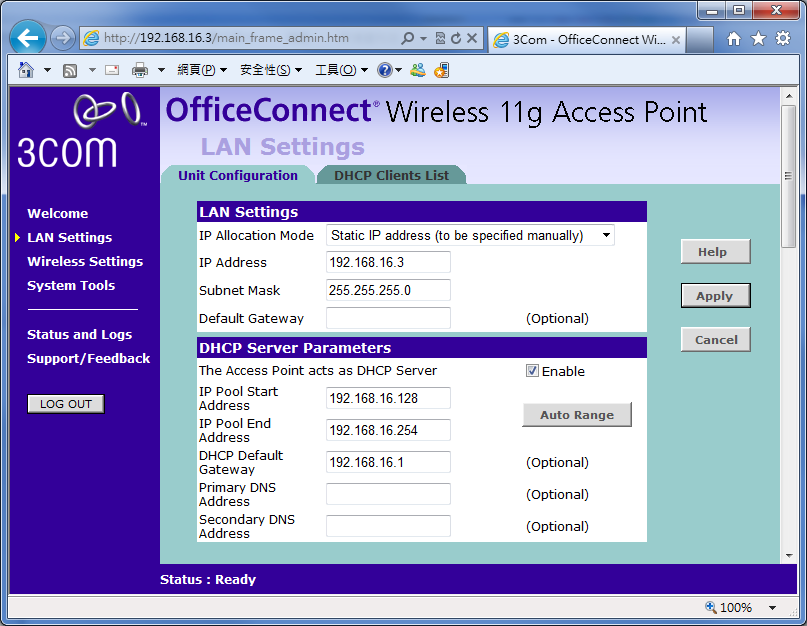The image size is (807, 626).
Task: Click the Messenger people icon
Action: (417, 70)
